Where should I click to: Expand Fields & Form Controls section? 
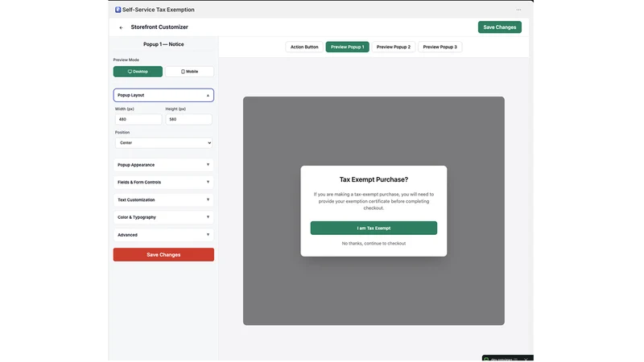click(163, 183)
